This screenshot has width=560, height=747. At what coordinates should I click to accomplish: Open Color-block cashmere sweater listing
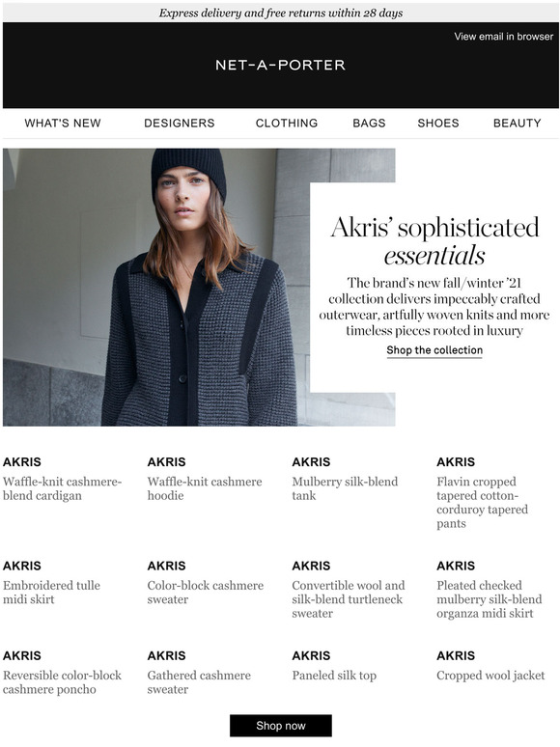pyautogui.click(x=206, y=593)
